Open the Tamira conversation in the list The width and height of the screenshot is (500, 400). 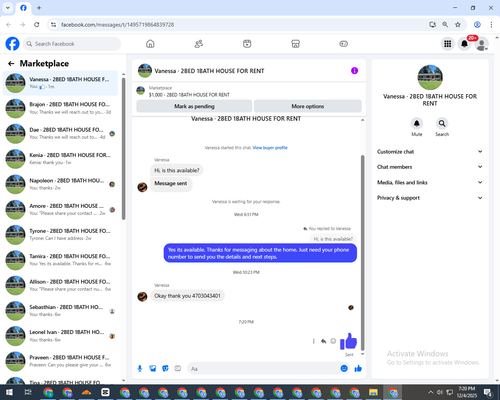point(60,260)
